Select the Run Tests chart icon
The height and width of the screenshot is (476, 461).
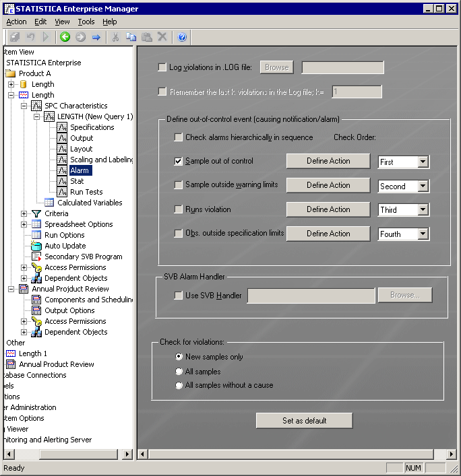(x=62, y=192)
